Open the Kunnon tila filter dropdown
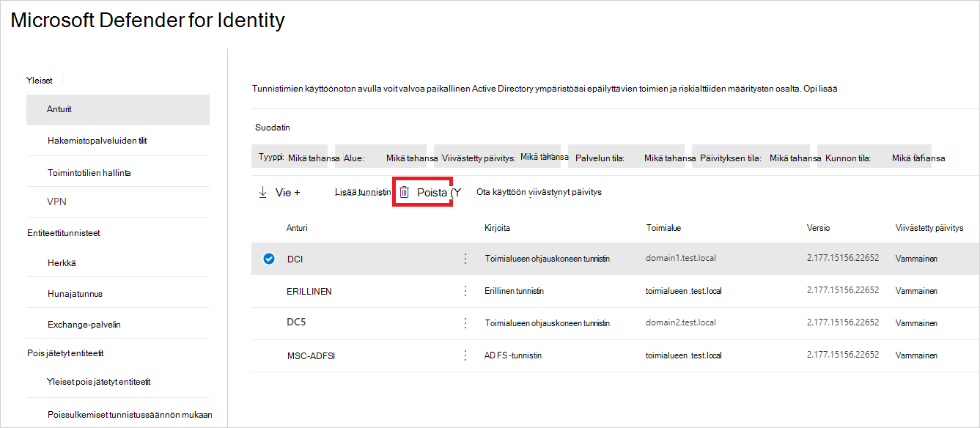Viewport: 980px width, 428px height. tap(874, 158)
